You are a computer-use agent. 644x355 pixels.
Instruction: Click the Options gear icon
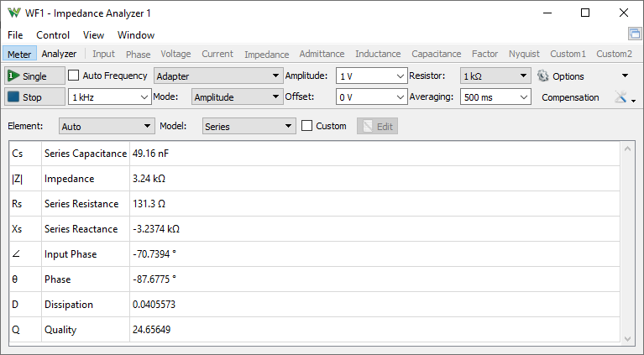(x=542, y=76)
